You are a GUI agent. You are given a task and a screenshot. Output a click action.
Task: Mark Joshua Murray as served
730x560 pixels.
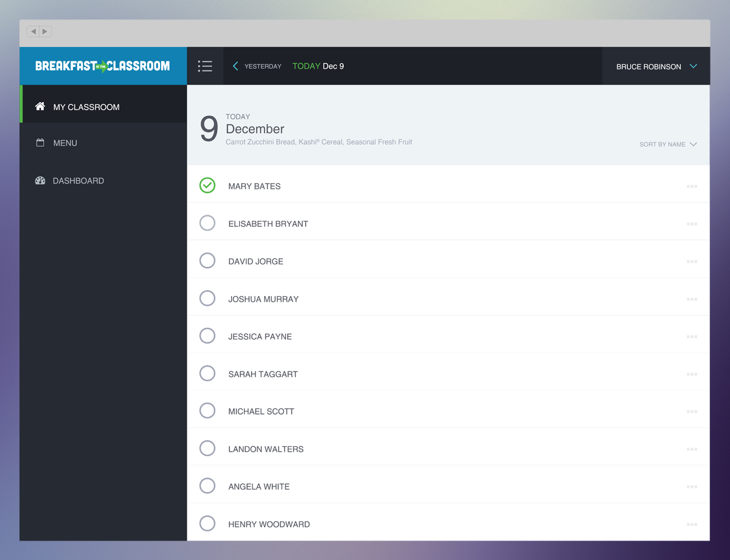click(x=207, y=299)
